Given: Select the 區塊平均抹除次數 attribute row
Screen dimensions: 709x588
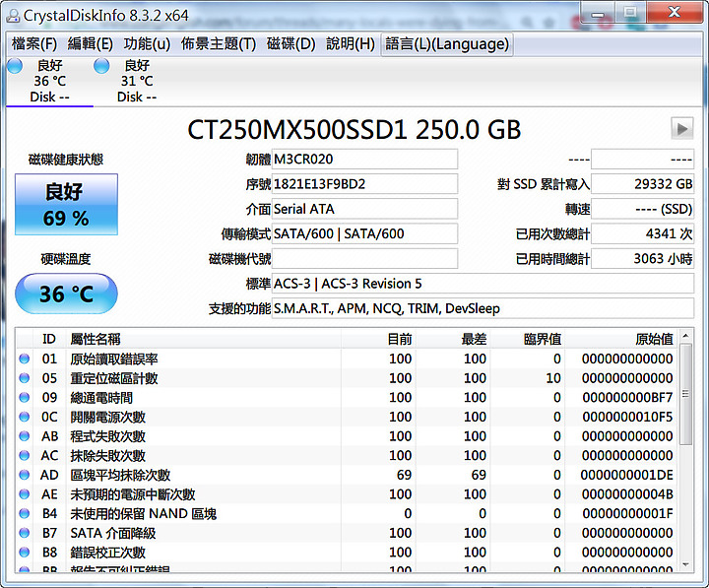Looking at the screenshot, I should 347,475.
